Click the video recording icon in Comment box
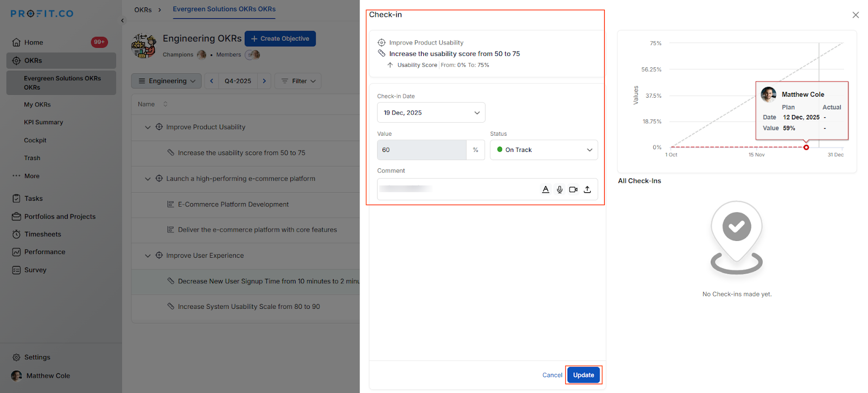The image size is (868, 393). 573,189
